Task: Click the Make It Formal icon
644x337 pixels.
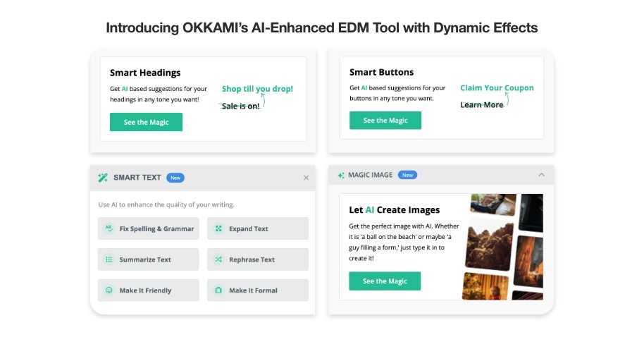Action: 218,290
